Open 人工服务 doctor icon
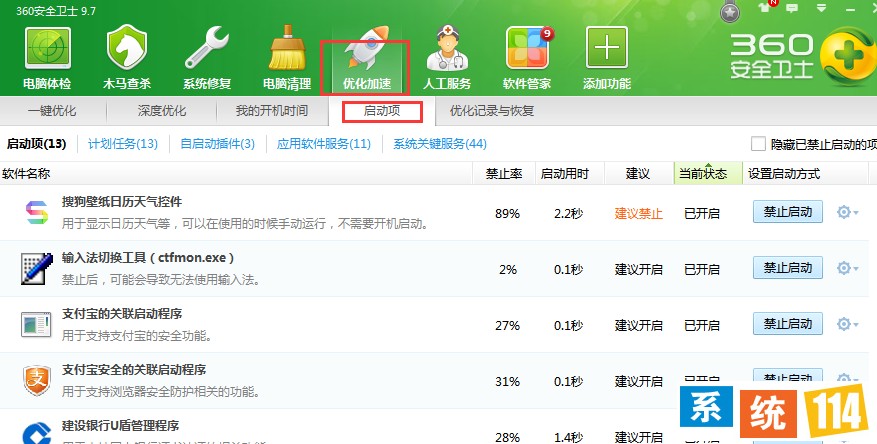Image resolution: width=877 pixels, height=444 pixels. 446,49
